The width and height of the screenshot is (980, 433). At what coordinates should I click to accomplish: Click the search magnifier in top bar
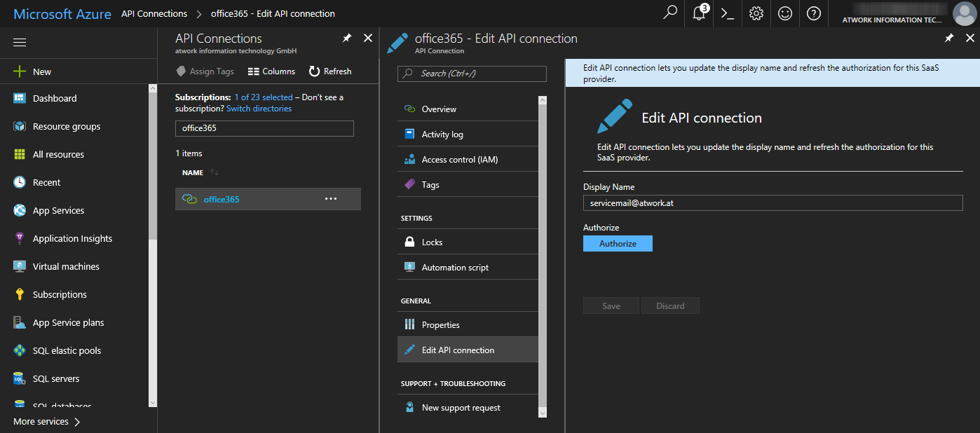coord(671,13)
